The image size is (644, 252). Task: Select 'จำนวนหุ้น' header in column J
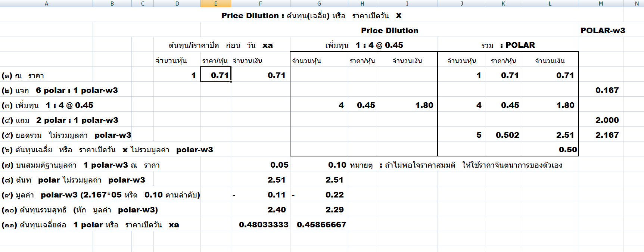[x=462, y=60]
